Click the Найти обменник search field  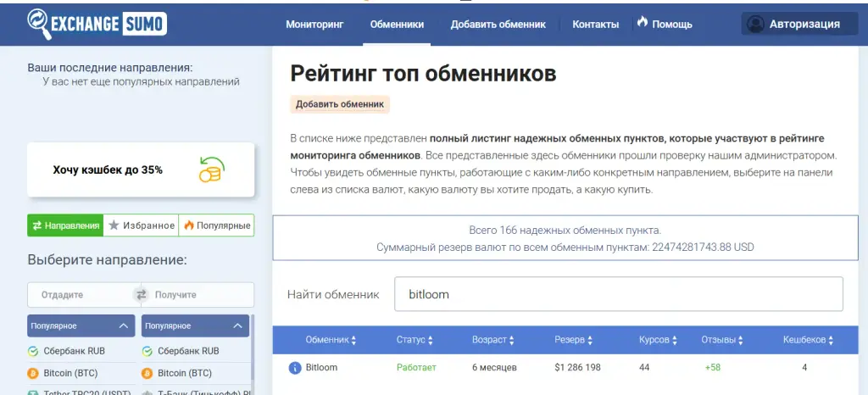coord(618,294)
